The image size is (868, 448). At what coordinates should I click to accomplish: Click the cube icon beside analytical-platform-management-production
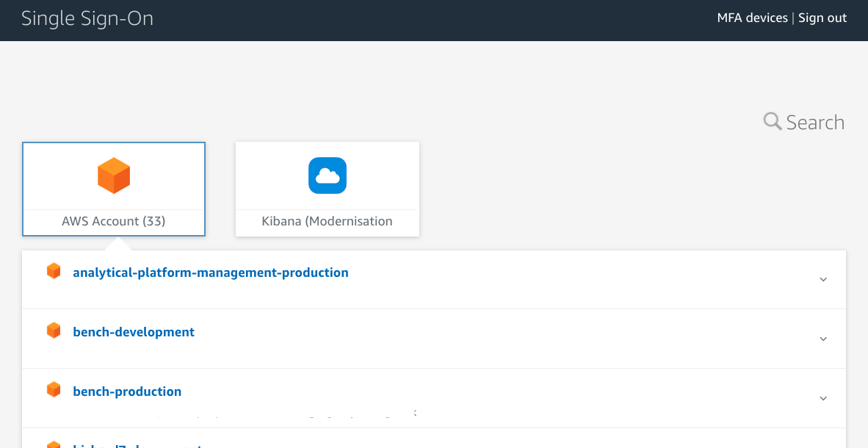(54, 270)
